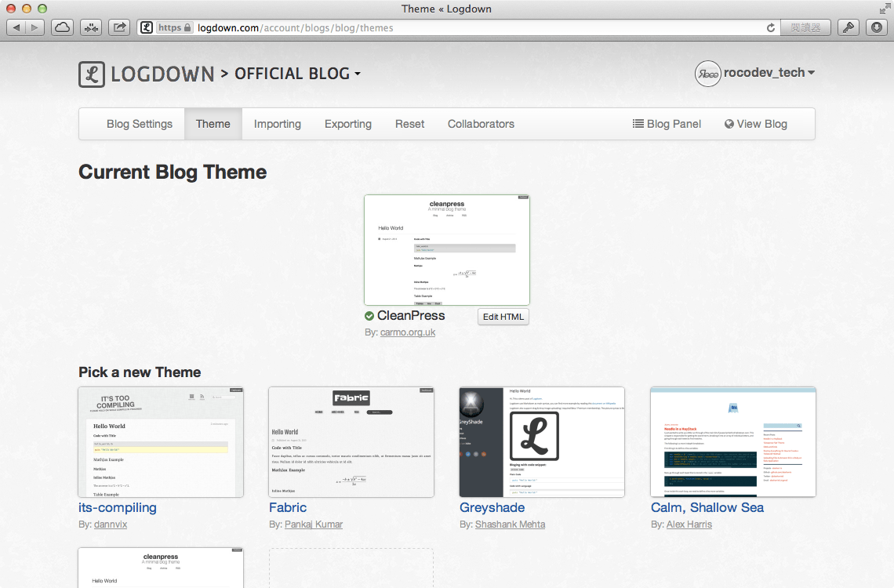894x588 pixels.
Task: Go to the Reset tab
Action: tap(409, 124)
